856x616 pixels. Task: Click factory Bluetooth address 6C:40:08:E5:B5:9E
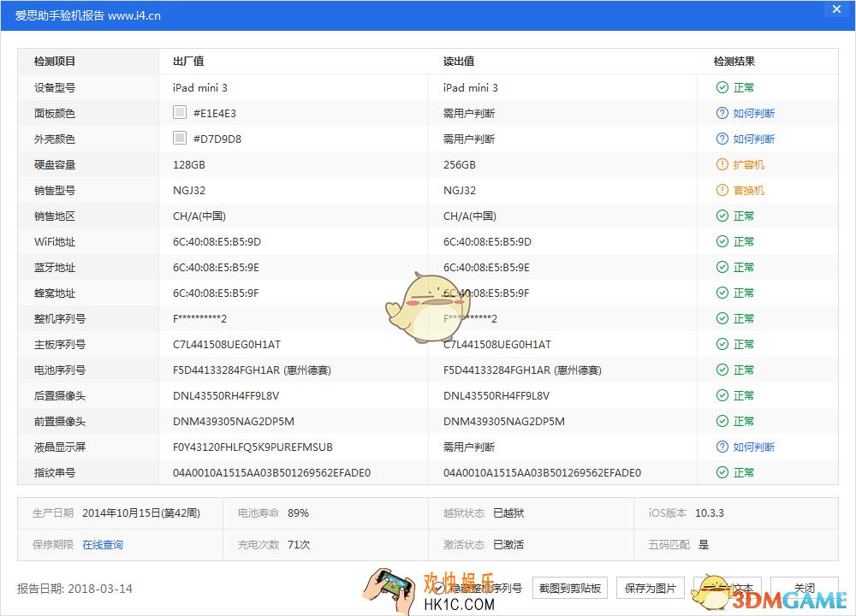coord(217,267)
